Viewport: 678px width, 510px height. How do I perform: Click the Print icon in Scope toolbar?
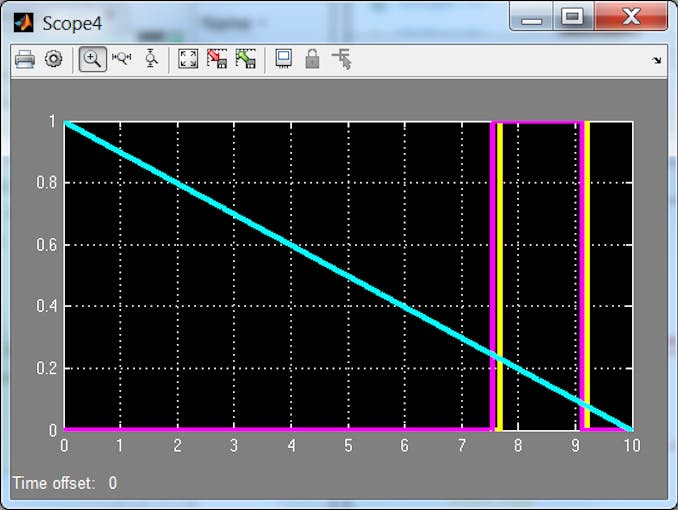[25, 59]
